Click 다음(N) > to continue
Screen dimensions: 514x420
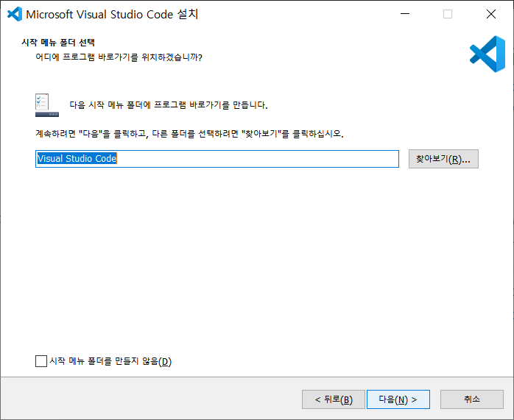pos(398,399)
